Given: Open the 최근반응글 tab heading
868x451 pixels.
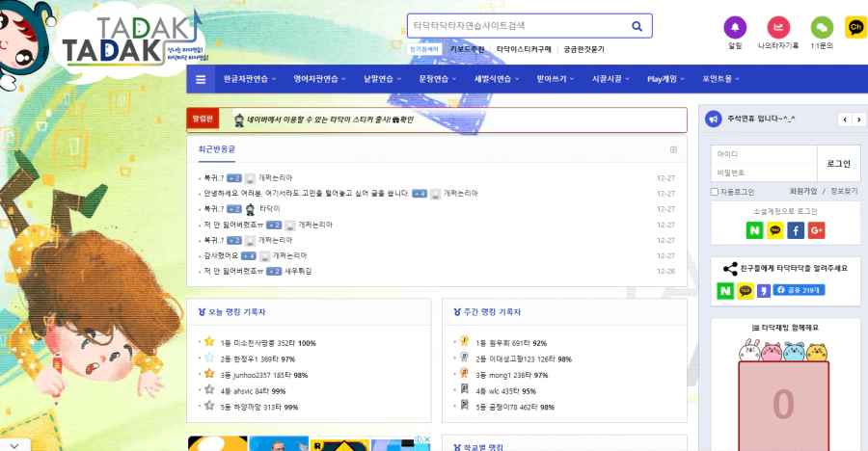Looking at the screenshot, I should pyautogui.click(x=216, y=148).
